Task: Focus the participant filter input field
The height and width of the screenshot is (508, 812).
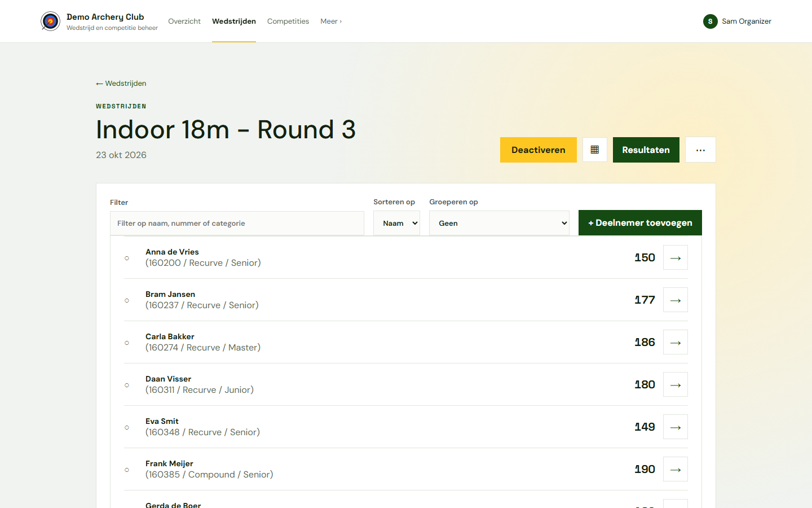Action: [x=237, y=224]
